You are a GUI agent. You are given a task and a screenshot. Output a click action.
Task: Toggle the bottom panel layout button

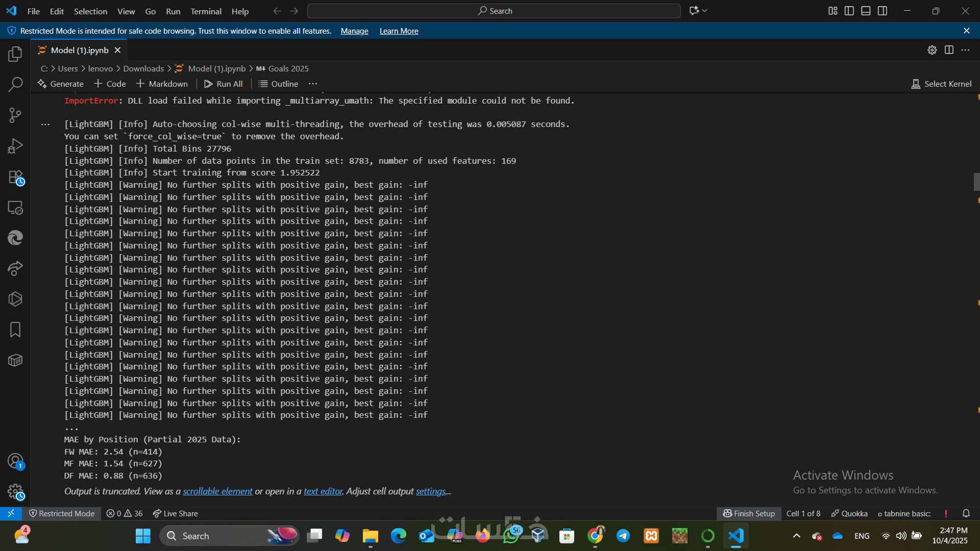tap(866, 11)
